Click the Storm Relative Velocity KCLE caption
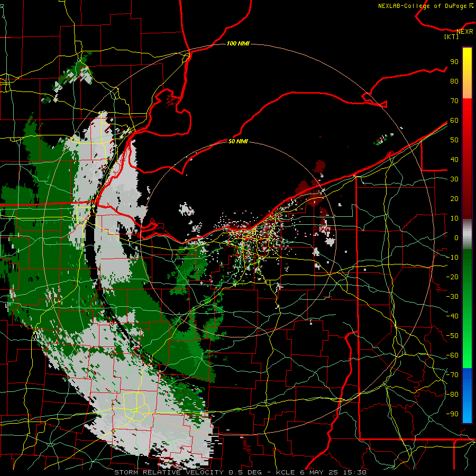 click(x=240, y=472)
